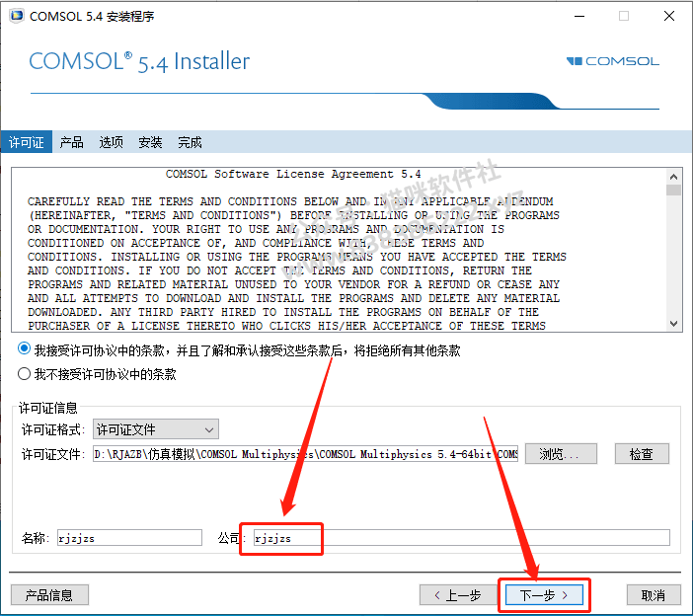
Task: Click the 浏览... browse button
Action: click(561, 454)
